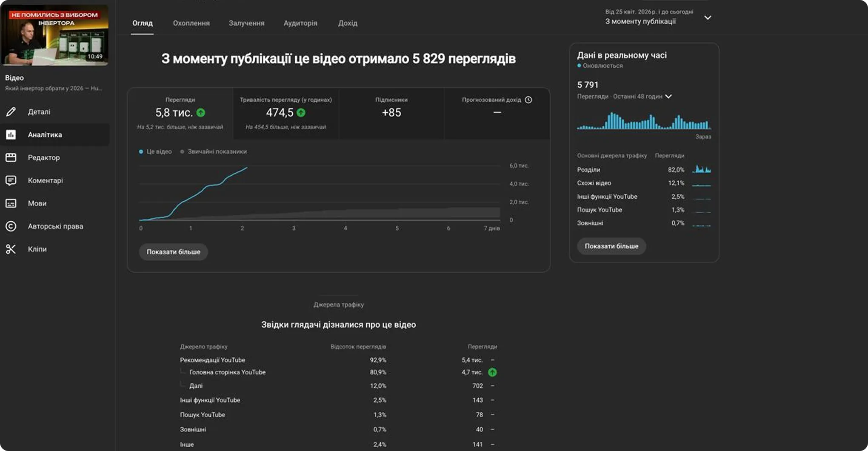Open the Залучення tab
868x451 pixels.
[x=247, y=23]
